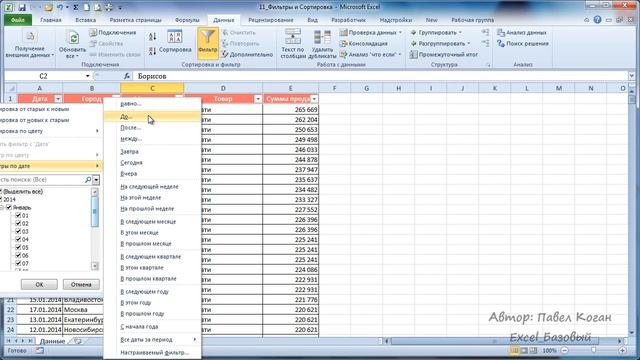The height and width of the screenshot is (360, 640).
Task: Click the Filter funnel button
Action: 207,43
